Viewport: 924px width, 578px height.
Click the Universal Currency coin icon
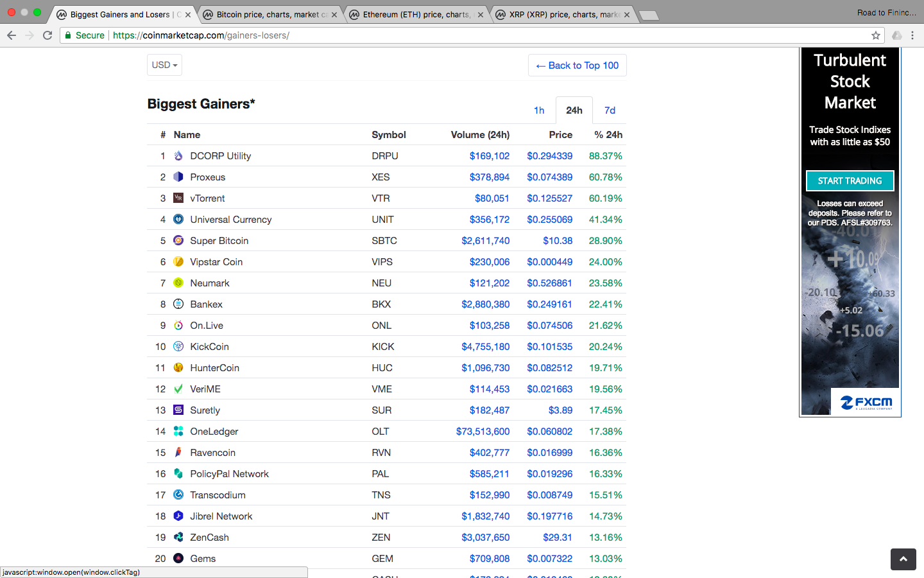(x=178, y=220)
